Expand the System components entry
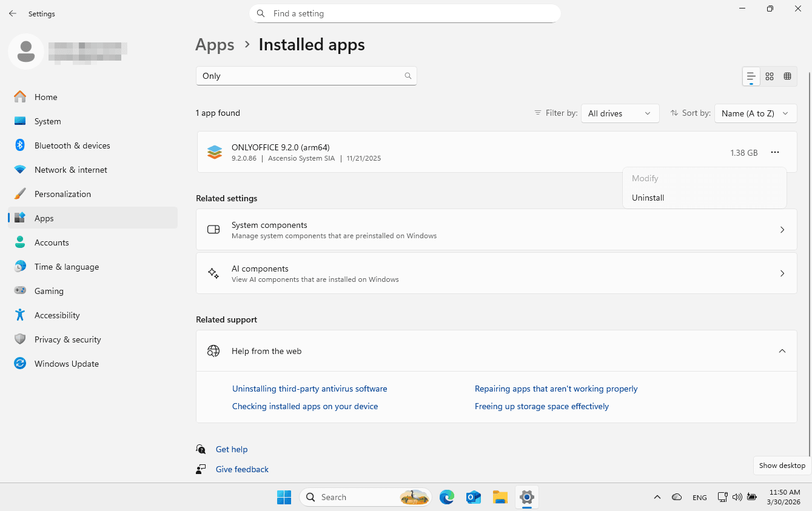 (x=496, y=230)
